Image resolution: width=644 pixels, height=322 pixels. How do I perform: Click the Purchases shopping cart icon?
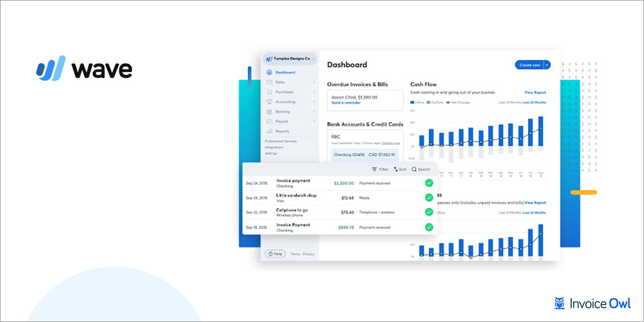(x=269, y=92)
